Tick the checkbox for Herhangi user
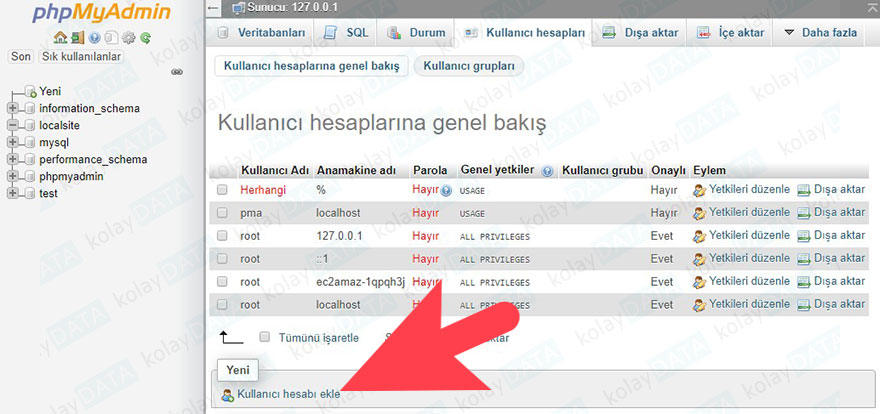880x414 pixels. [222, 190]
